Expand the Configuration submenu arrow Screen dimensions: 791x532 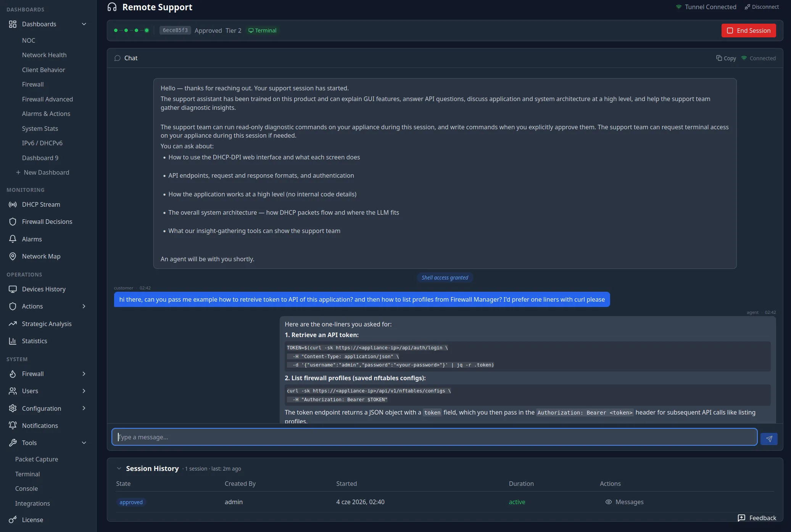(84, 408)
